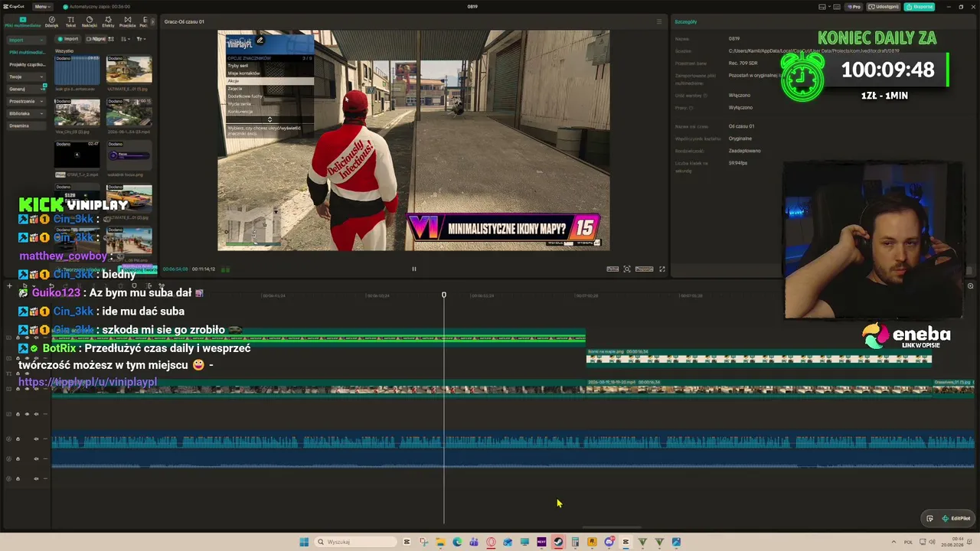The height and width of the screenshot is (551, 980).
Task: Click the timeline horizontal scrollbar
Action: tap(611, 527)
